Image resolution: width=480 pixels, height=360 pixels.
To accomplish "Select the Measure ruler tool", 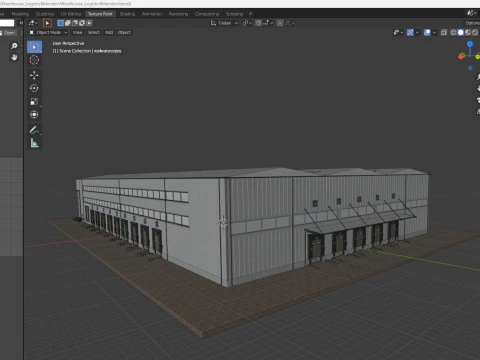I will (34, 143).
